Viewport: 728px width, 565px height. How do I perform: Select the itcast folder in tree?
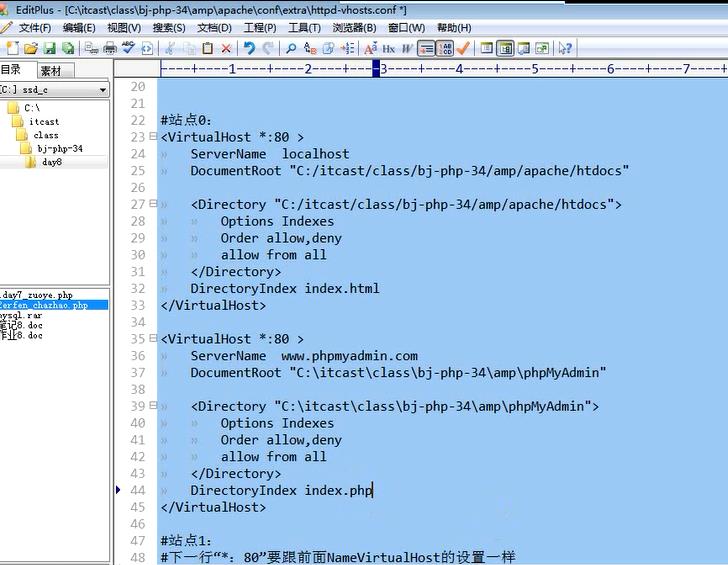(x=44, y=122)
